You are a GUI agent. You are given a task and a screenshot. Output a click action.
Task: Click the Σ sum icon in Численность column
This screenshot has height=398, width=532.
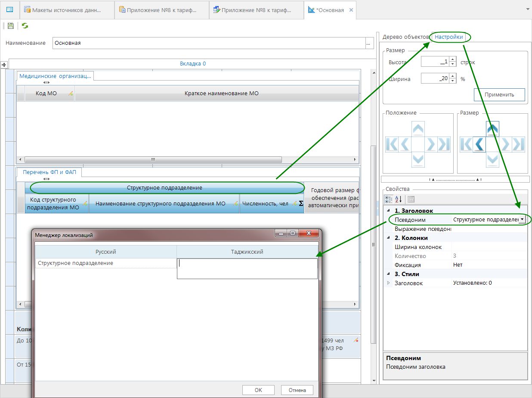click(x=301, y=204)
